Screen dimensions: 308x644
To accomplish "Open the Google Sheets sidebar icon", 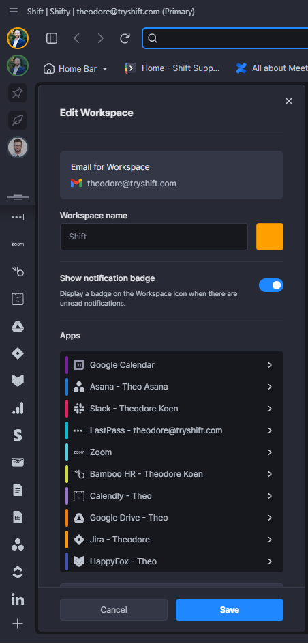I will pos(18,517).
